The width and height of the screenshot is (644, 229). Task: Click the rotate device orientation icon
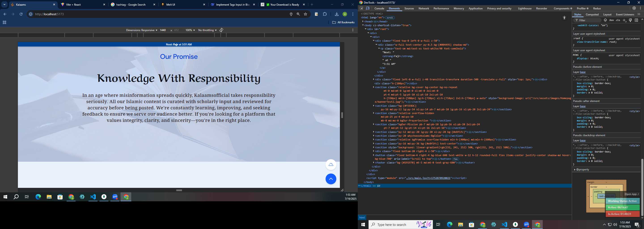click(221, 30)
